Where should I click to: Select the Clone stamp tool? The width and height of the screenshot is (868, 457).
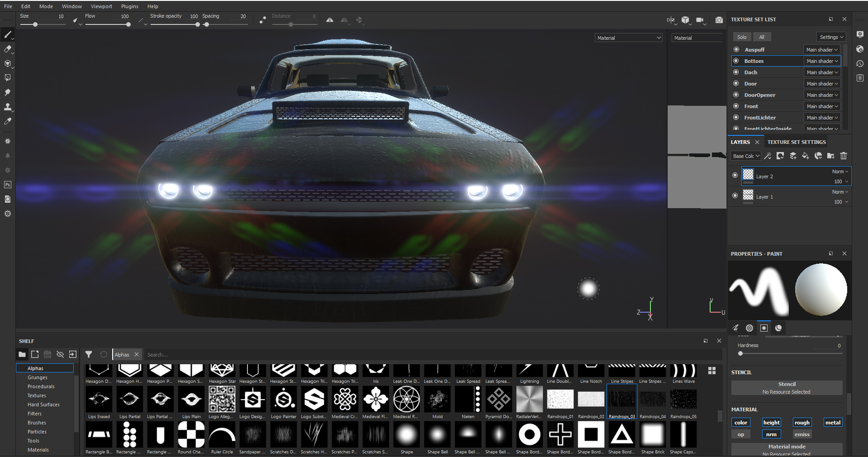tap(8, 107)
